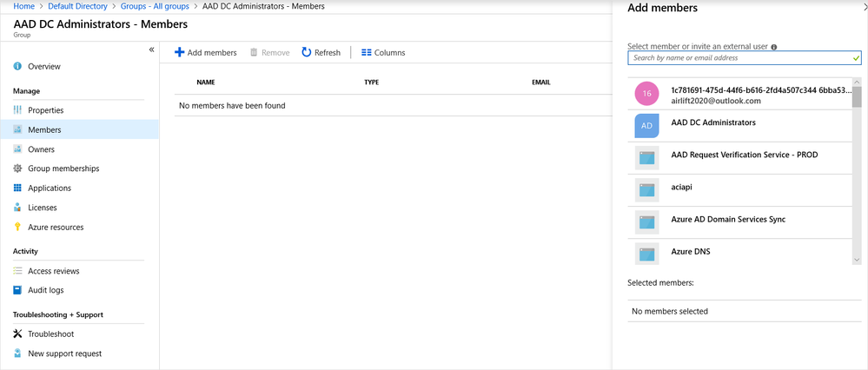Click the search by name or email field
868x370 pixels.
tap(745, 57)
